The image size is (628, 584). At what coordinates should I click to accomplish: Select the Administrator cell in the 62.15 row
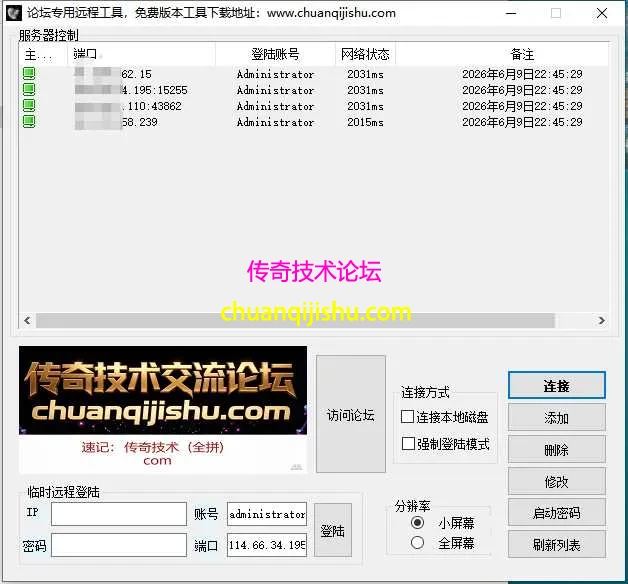[275, 74]
